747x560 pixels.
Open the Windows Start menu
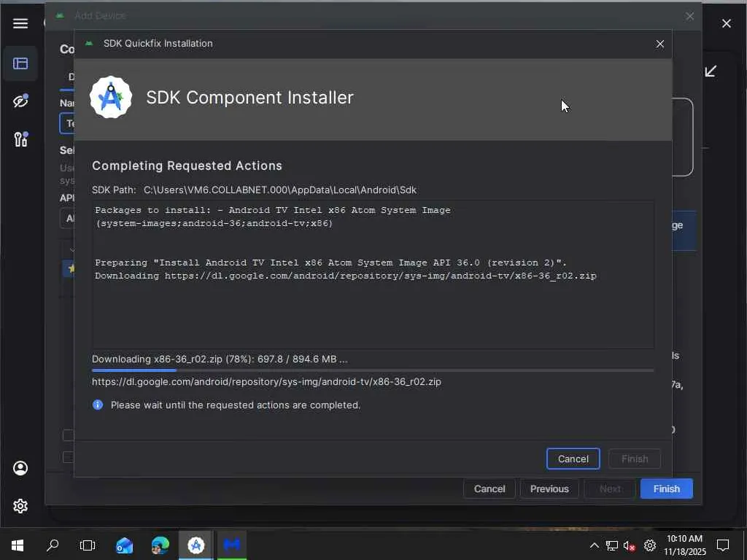pos(18,545)
